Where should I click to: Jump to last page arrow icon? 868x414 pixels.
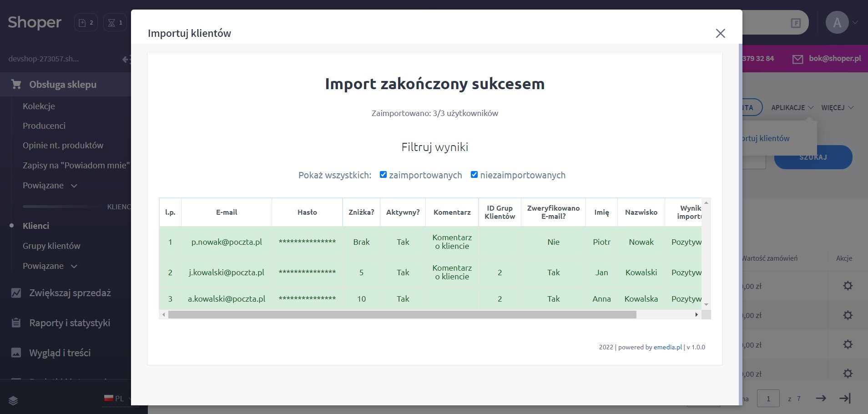tap(845, 399)
